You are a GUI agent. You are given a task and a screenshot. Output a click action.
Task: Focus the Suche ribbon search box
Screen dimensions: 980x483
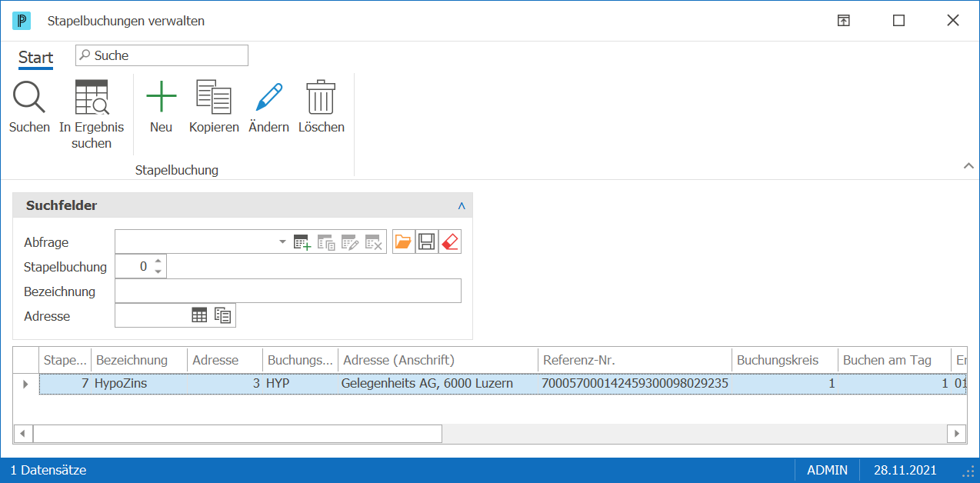coord(162,55)
